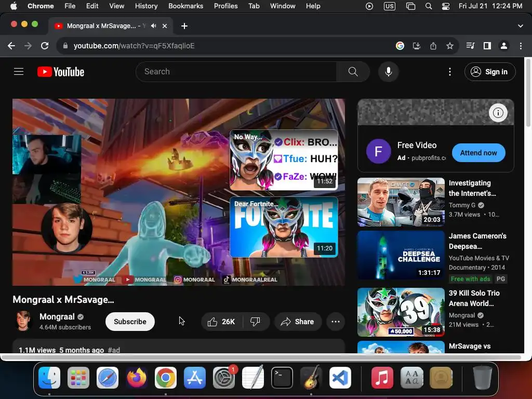This screenshot has width=532, height=399.
Task: Open Investigating the Internet's thumbnail
Action: [401, 202]
